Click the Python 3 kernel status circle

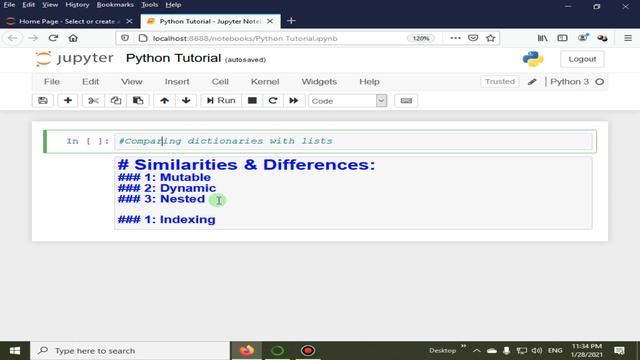click(600, 82)
